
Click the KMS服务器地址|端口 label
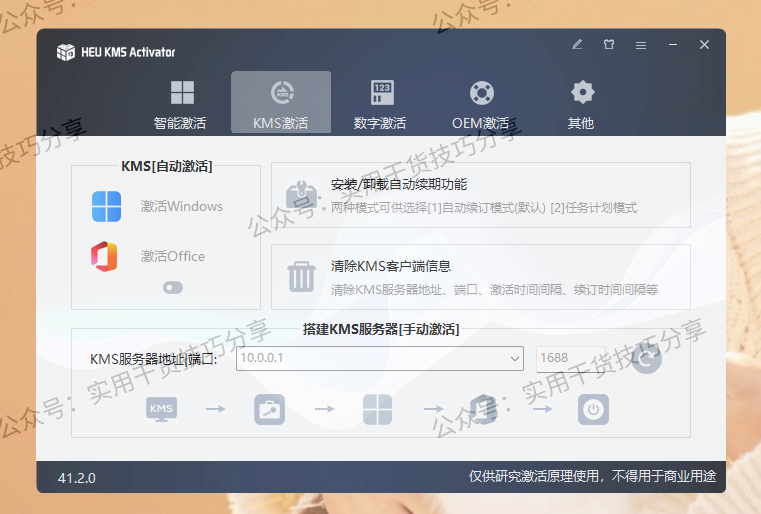click(153, 359)
